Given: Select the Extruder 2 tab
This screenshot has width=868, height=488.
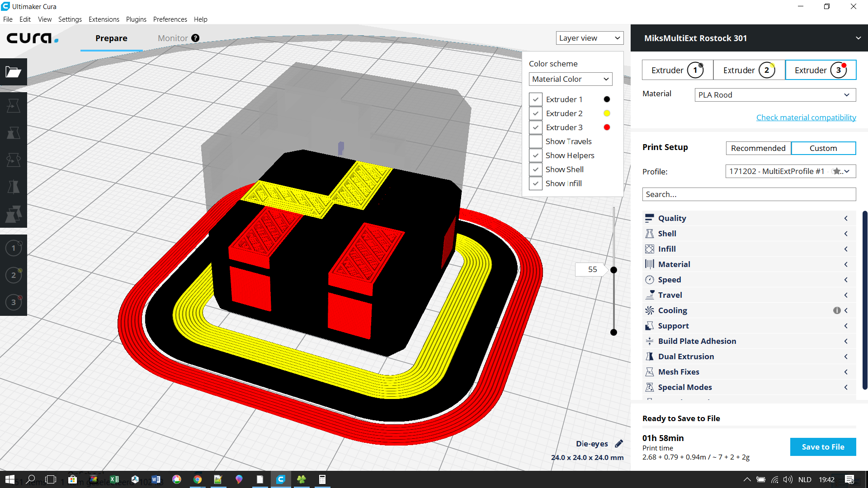Looking at the screenshot, I should pos(749,70).
